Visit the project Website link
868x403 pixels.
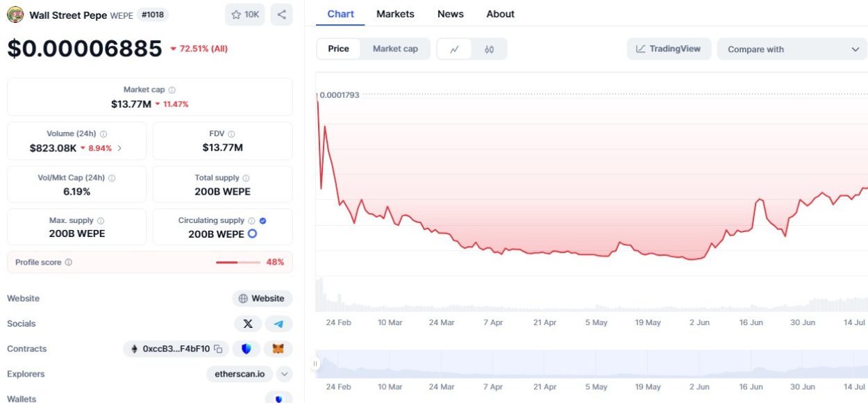tap(262, 299)
